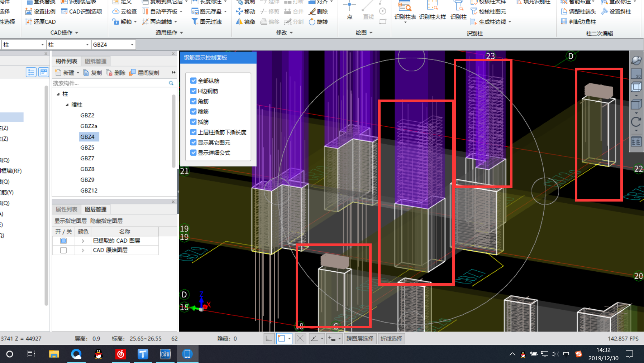Select GBZ2a in component tree
Viewport: 644px width, 363px height.
89,126
